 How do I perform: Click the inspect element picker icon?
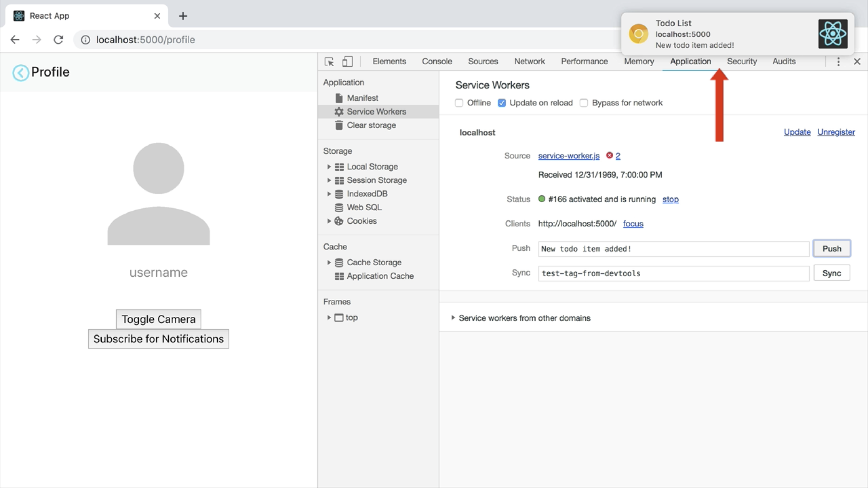coord(329,62)
